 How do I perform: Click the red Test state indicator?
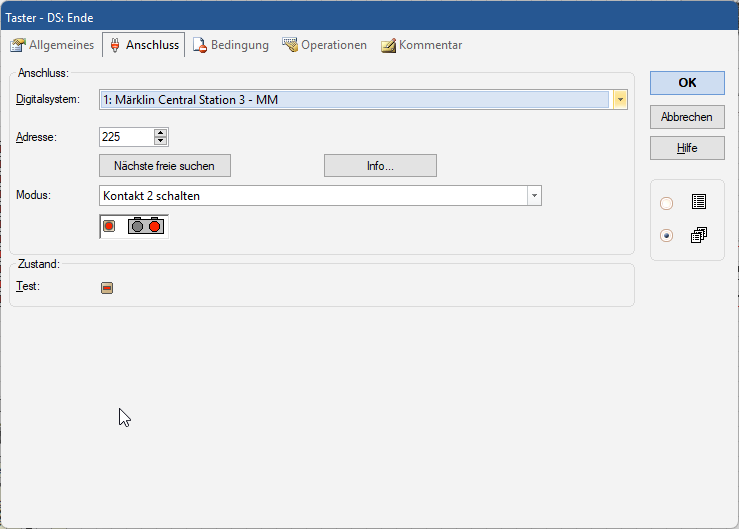click(x=107, y=288)
